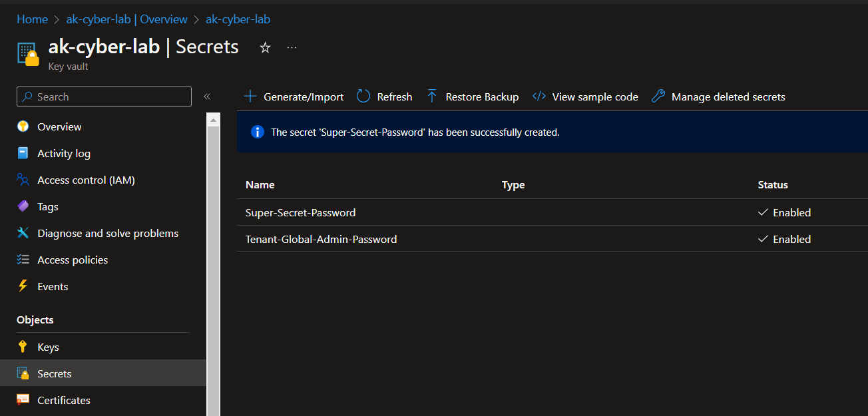The width and height of the screenshot is (868, 416).
Task: Click the Secrets icon in the sidebar
Action: pyautogui.click(x=23, y=373)
